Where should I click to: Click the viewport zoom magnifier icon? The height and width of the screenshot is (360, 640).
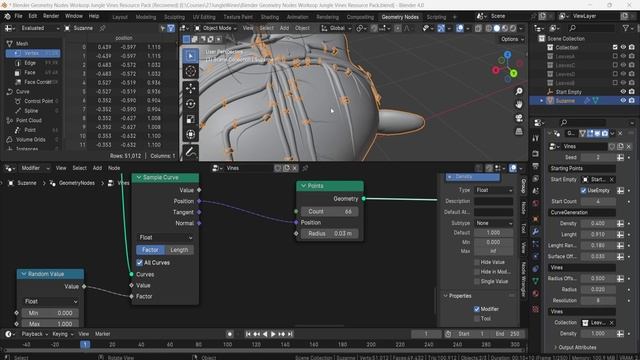[519, 91]
